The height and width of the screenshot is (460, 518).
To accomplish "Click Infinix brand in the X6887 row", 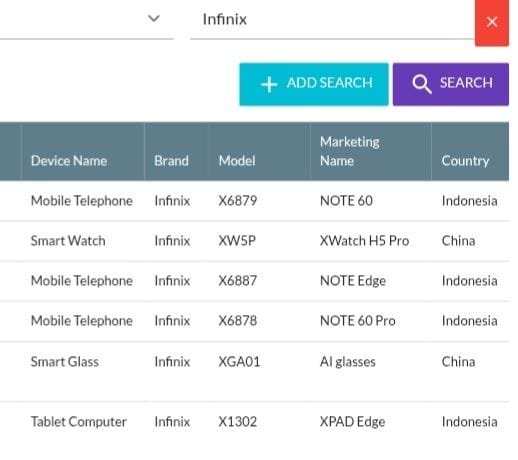I will coord(172,281).
